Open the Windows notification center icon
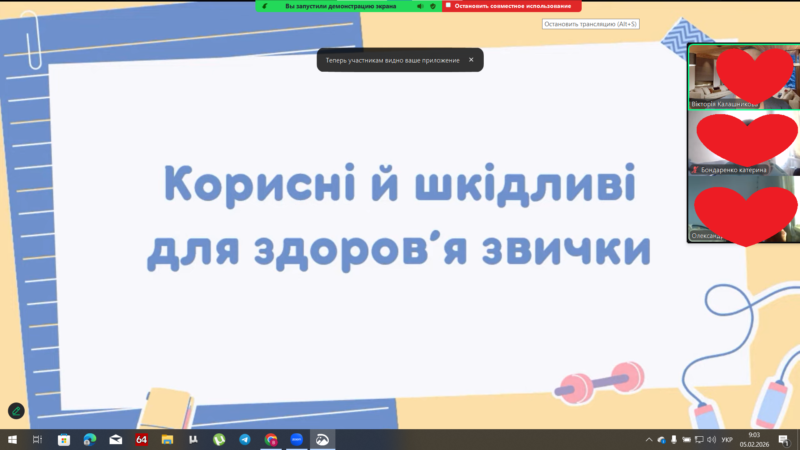800x450 pixels. click(x=783, y=439)
